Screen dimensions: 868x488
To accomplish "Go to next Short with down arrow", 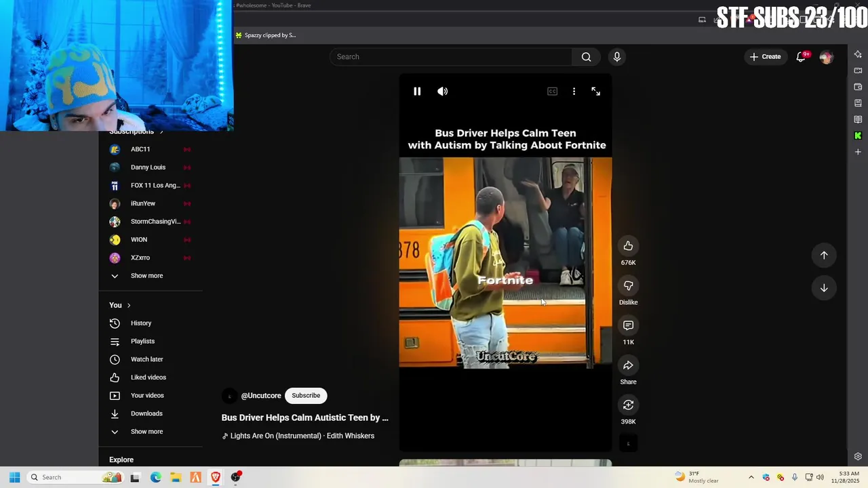I will tap(824, 288).
